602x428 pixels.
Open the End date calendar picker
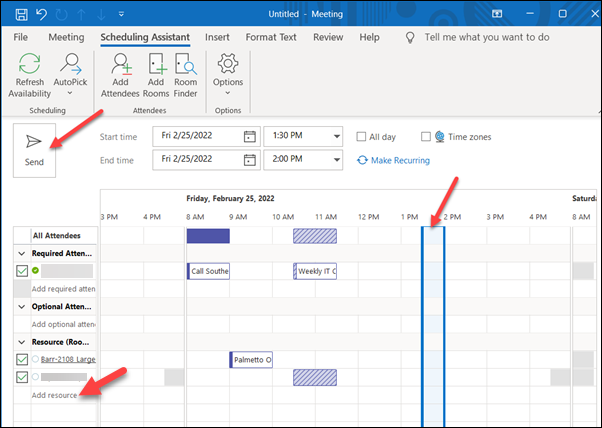250,160
